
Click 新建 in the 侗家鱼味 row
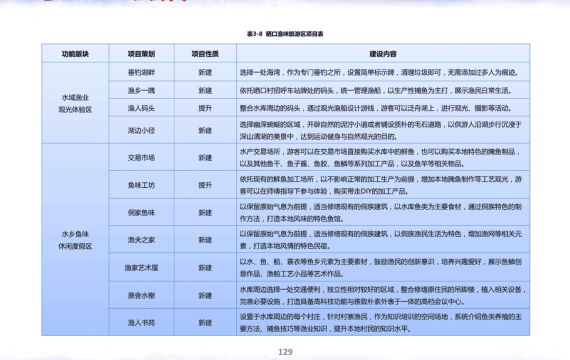pyautogui.click(x=205, y=212)
